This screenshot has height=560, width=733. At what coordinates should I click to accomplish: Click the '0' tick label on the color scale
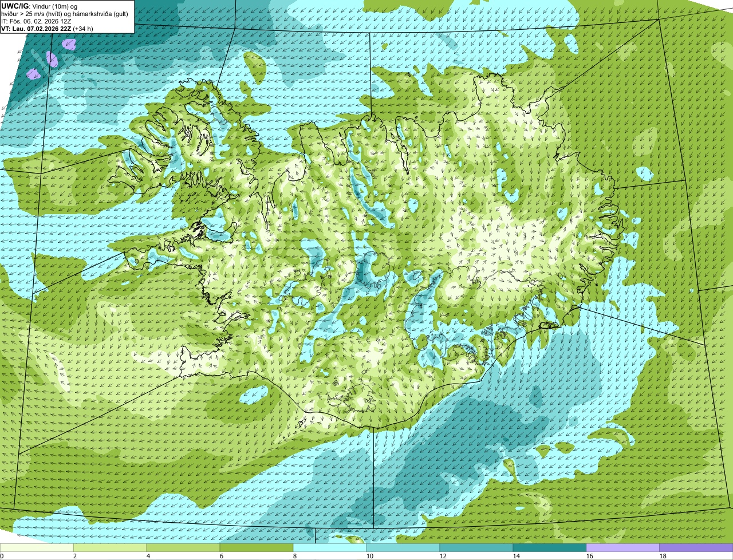pos(2,556)
